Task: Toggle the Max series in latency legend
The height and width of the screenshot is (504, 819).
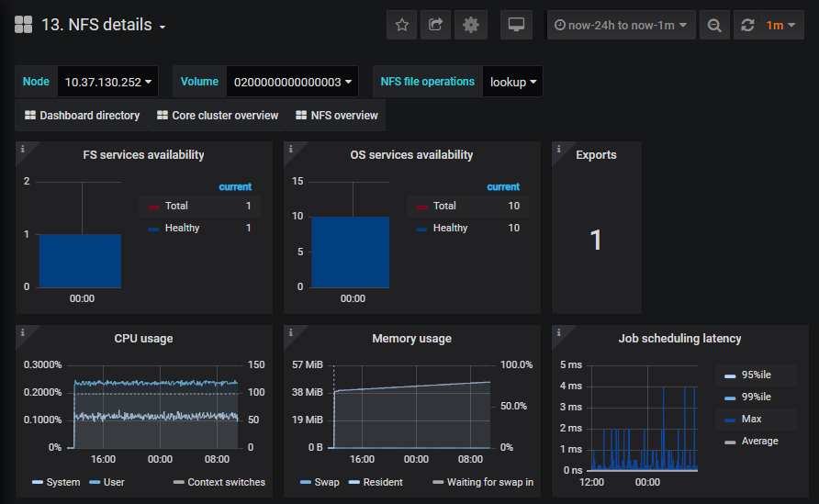Action: tap(751, 419)
